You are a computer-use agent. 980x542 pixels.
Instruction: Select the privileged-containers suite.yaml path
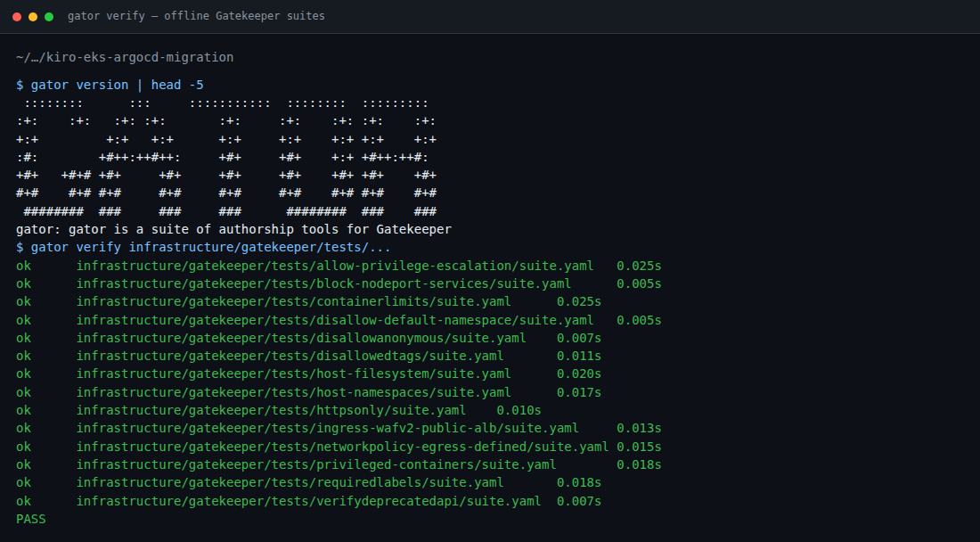316,465
